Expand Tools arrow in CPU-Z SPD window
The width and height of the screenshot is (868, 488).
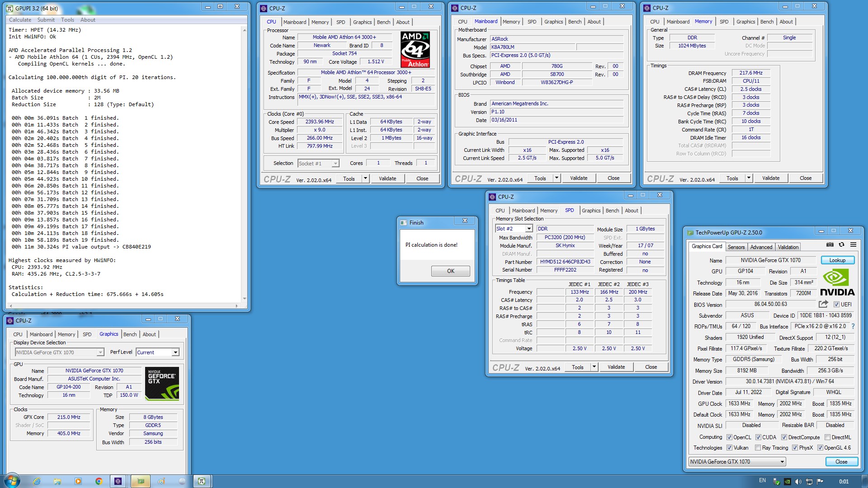pyautogui.click(x=594, y=367)
